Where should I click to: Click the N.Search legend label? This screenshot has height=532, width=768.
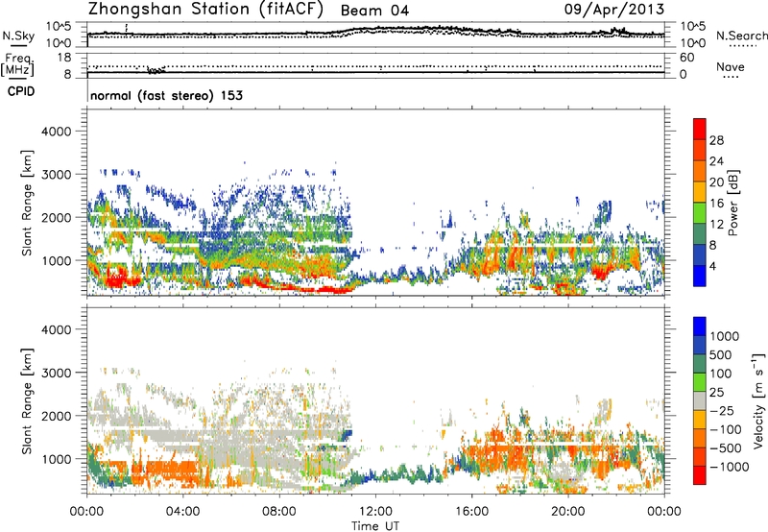click(741, 36)
